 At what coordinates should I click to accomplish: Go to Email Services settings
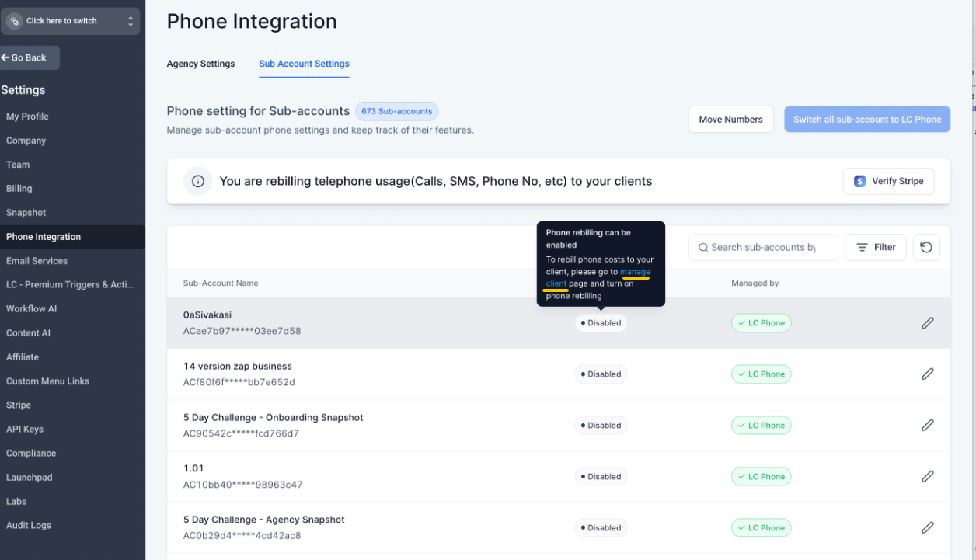click(37, 260)
